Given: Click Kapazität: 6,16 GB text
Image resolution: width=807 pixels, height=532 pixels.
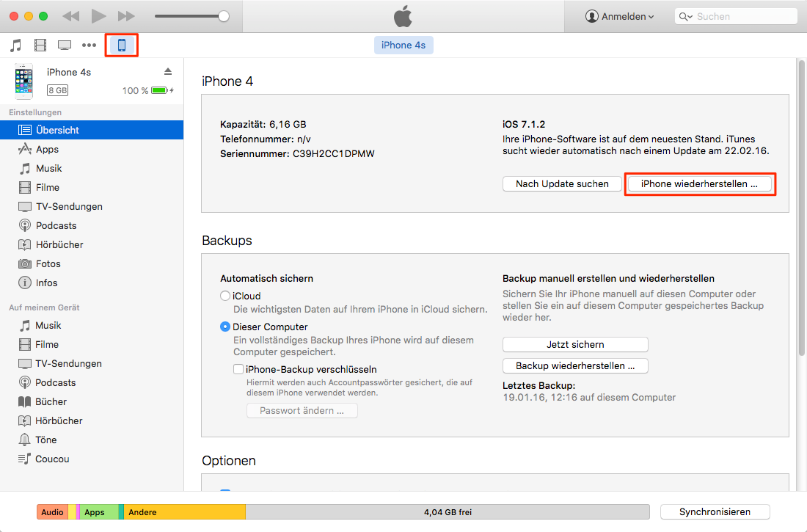Looking at the screenshot, I should (x=263, y=124).
